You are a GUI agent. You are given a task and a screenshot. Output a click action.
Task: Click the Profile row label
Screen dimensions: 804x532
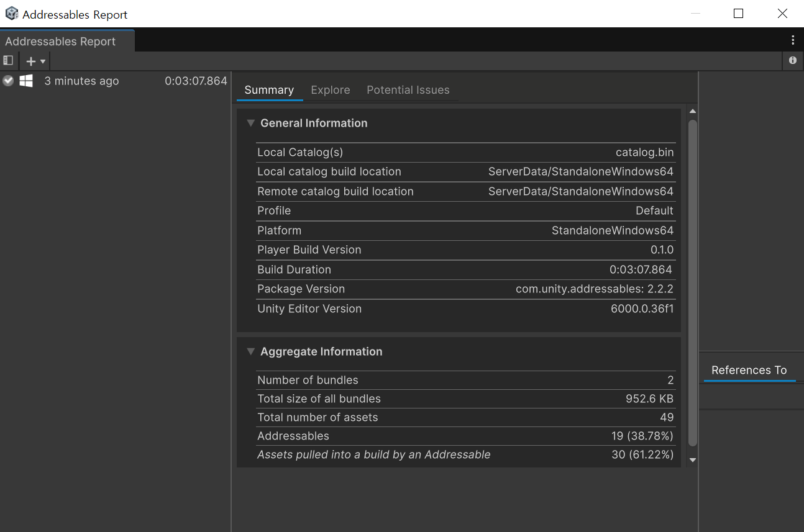274,210
